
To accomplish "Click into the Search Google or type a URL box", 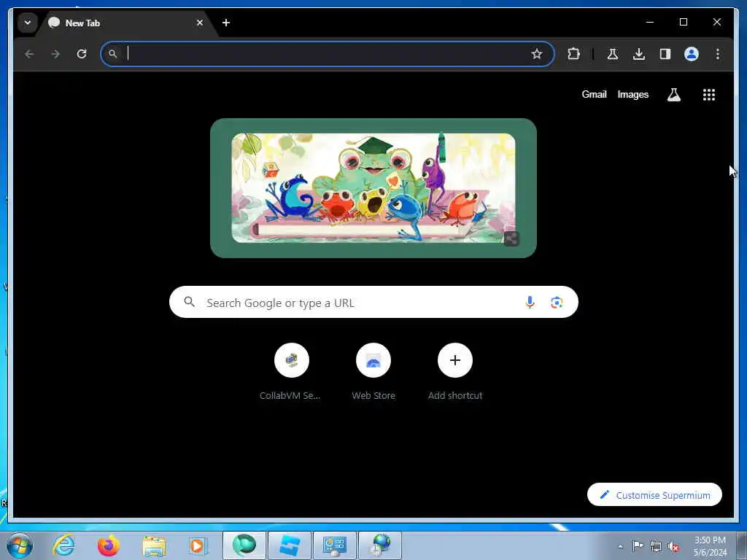I will 373,302.
